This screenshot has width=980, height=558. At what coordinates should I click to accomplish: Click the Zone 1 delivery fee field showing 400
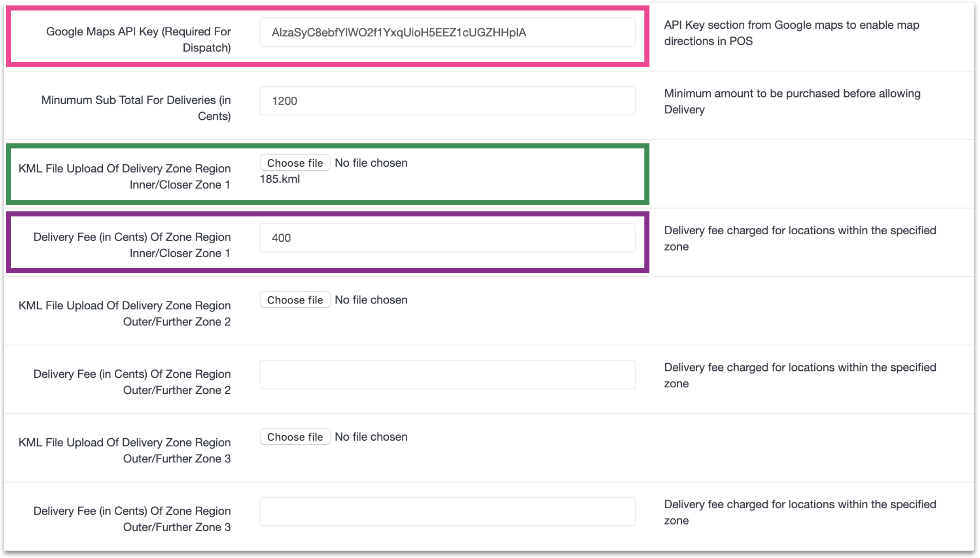tap(447, 238)
